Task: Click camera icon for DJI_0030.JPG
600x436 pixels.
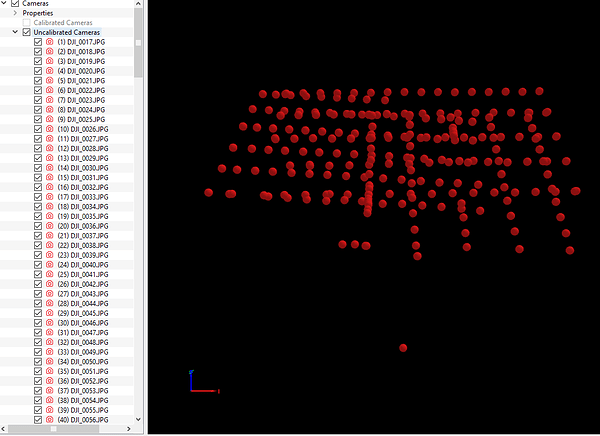Action: pyautogui.click(x=49, y=168)
